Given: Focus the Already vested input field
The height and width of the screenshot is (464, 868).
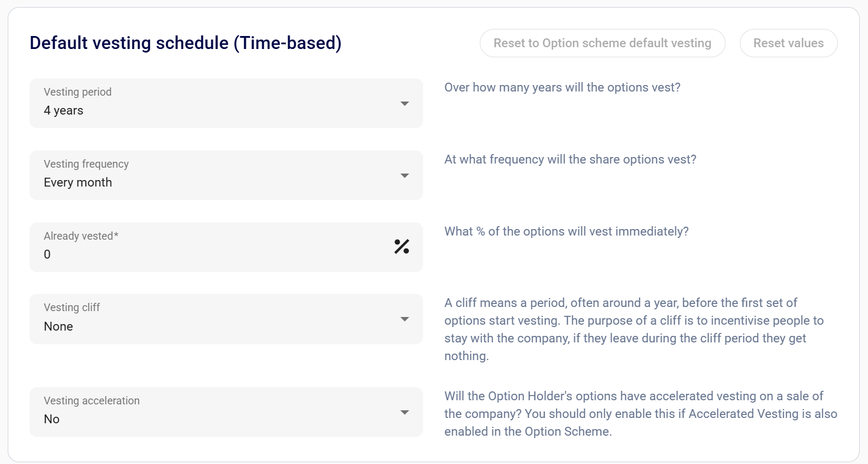Looking at the screenshot, I should 213,254.
